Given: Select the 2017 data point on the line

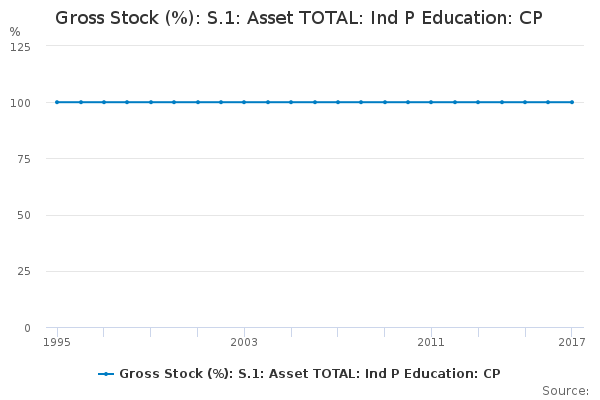Looking at the screenshot, I should [572, 102].
